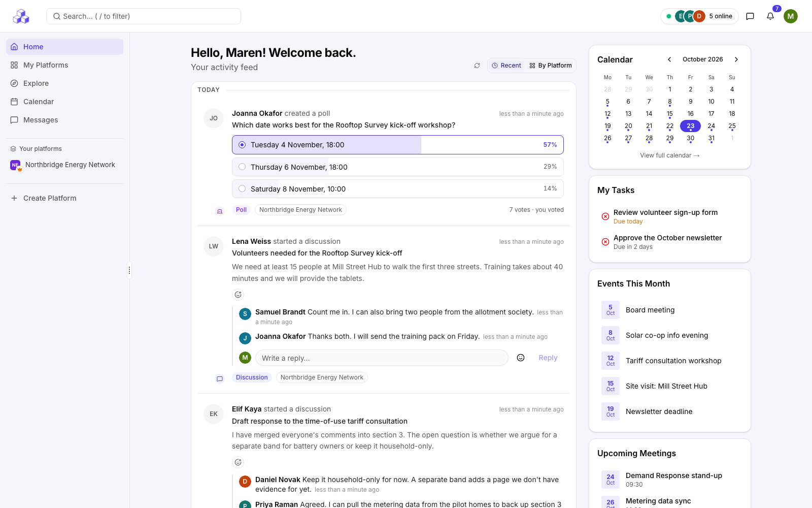Open 'Demand Response stand-up' meeting
Screen dimensions: 812x508
click(x=670, y=480)
